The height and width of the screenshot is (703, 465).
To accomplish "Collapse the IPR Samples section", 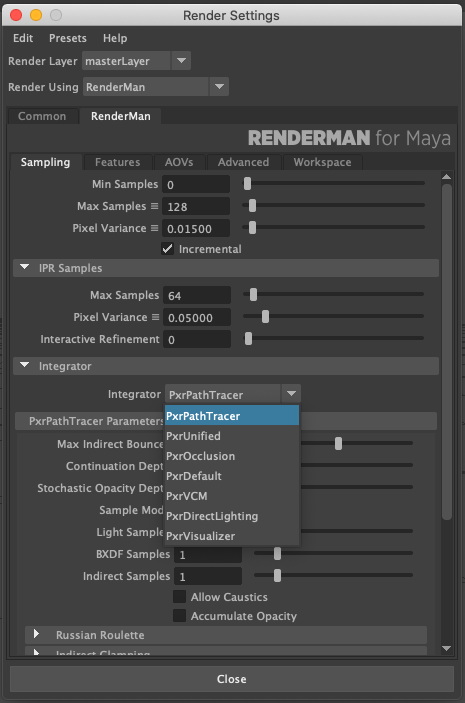I will (25, 268).
